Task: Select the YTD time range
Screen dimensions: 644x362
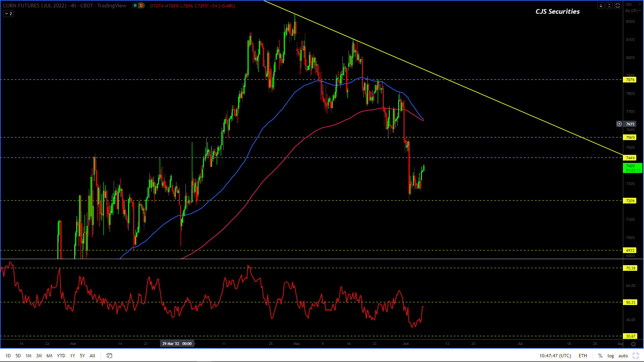Action: click(61, 356)
